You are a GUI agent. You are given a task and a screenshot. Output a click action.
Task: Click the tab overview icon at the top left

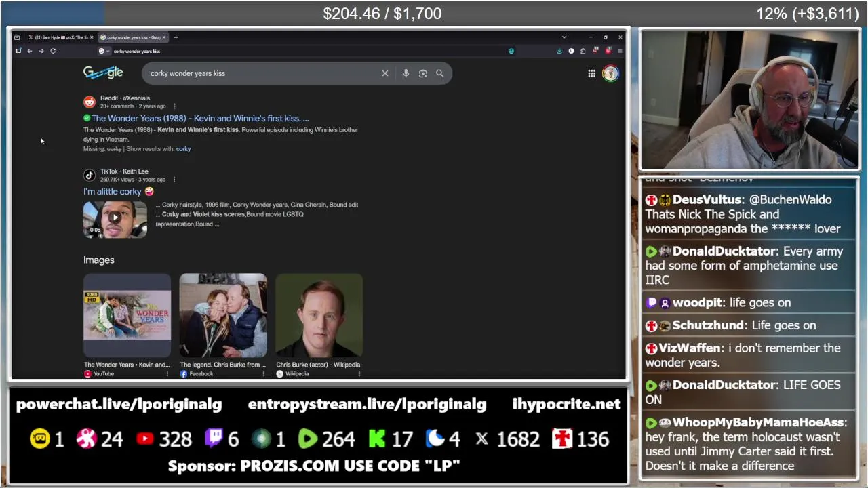click(17, 37)
